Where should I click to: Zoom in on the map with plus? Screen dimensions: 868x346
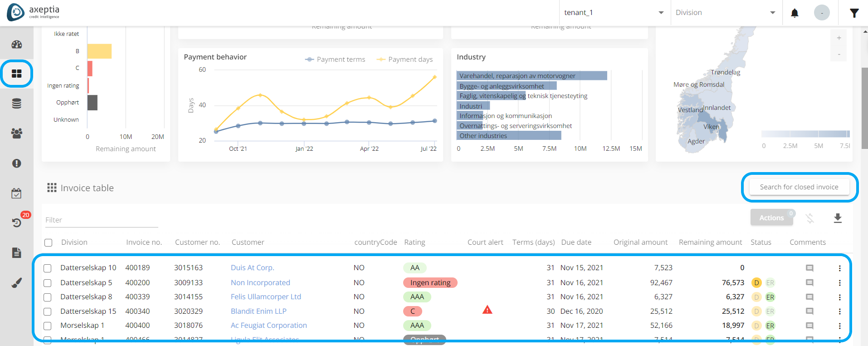(x=839, y=38)
